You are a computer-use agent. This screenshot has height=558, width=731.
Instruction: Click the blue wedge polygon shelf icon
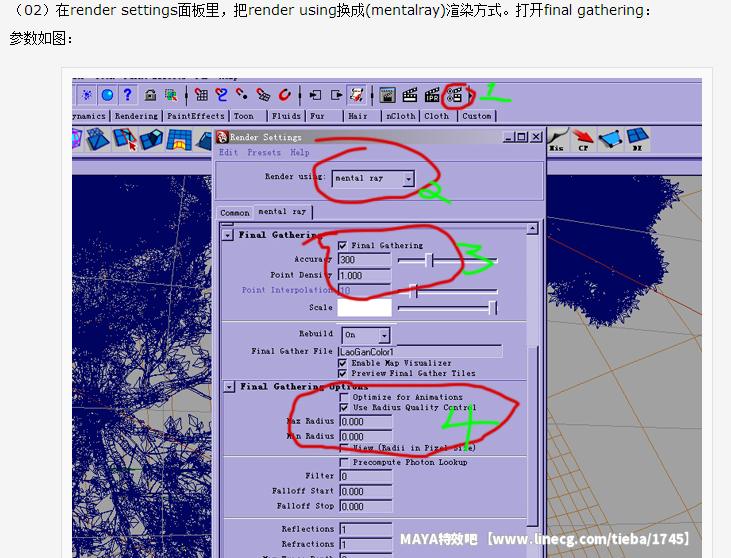152,139
